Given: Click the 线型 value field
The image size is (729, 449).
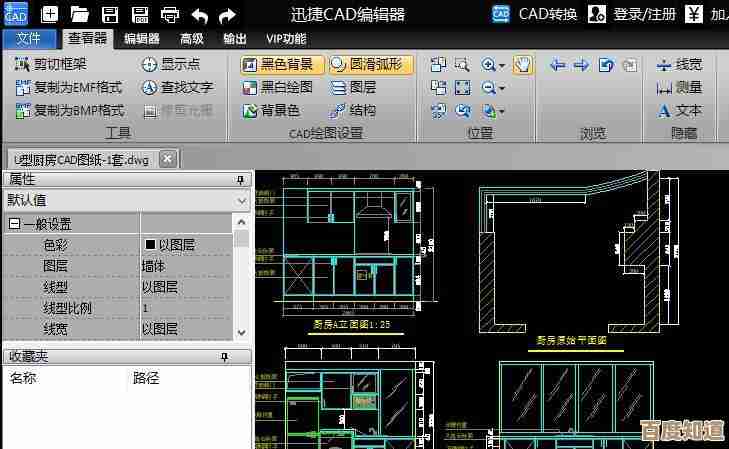Looking at the screenshot, I should 186,287.
